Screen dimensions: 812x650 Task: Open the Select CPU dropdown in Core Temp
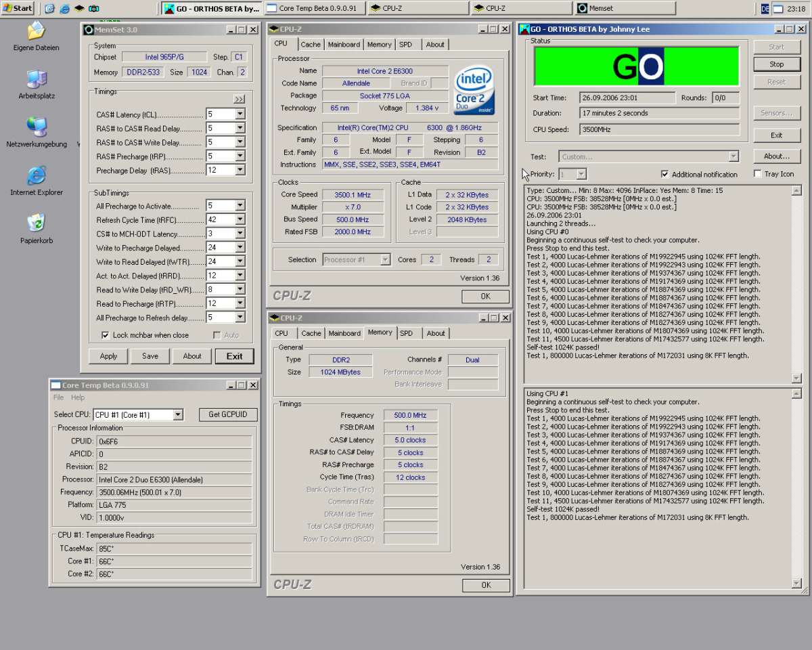(x=178, y=414)
